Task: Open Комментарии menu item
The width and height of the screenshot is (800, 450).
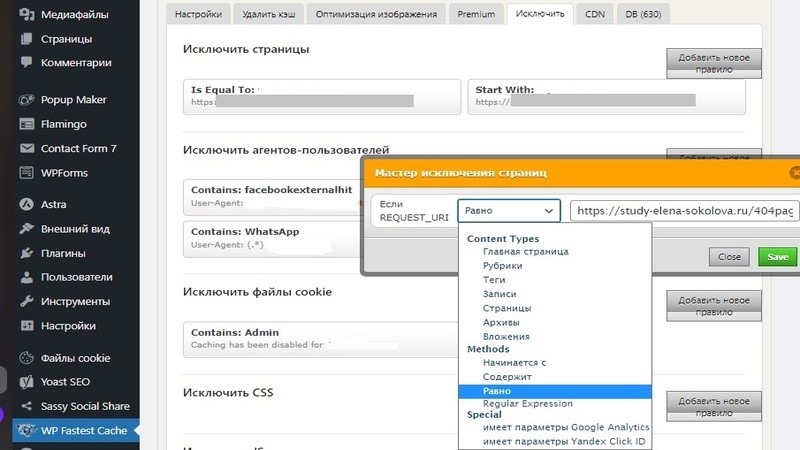Action: [76, 63]
